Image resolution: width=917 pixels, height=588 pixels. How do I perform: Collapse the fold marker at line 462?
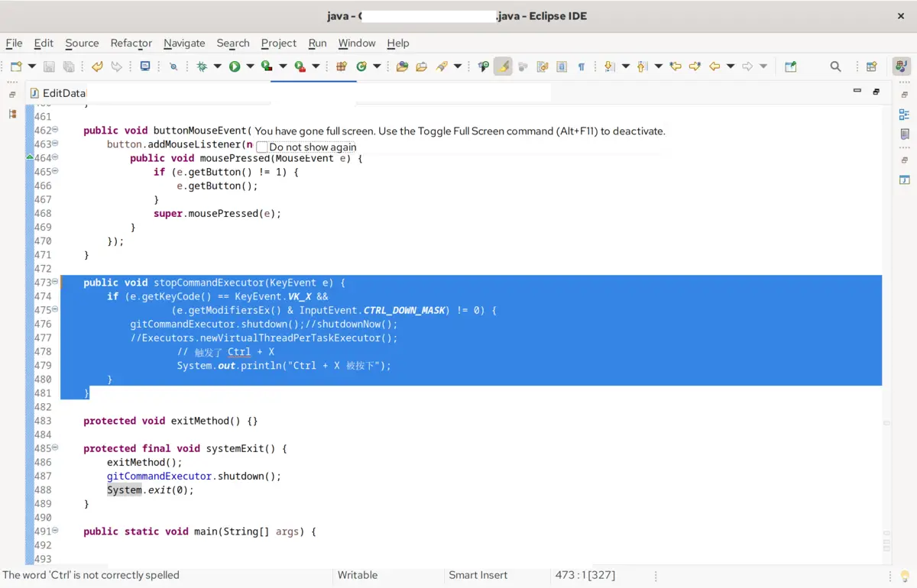pyautogui.click(x=55, y=130)
